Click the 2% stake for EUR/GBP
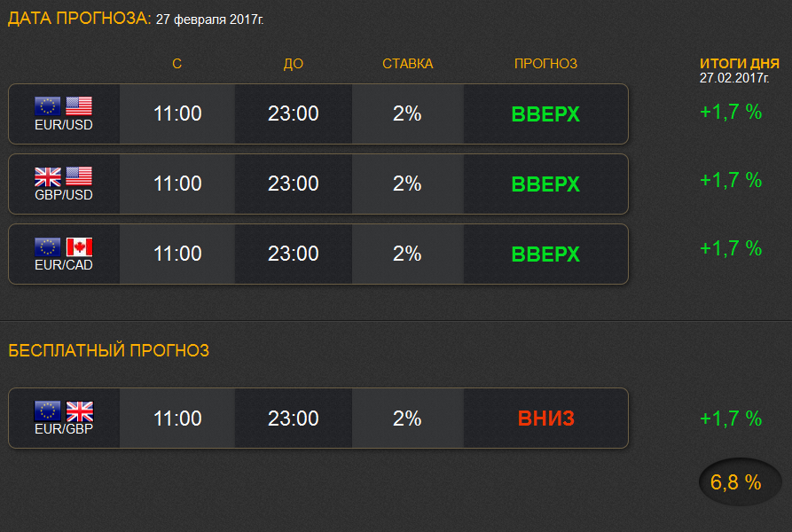The image size is (792, 532). click(x=407, y=419)
